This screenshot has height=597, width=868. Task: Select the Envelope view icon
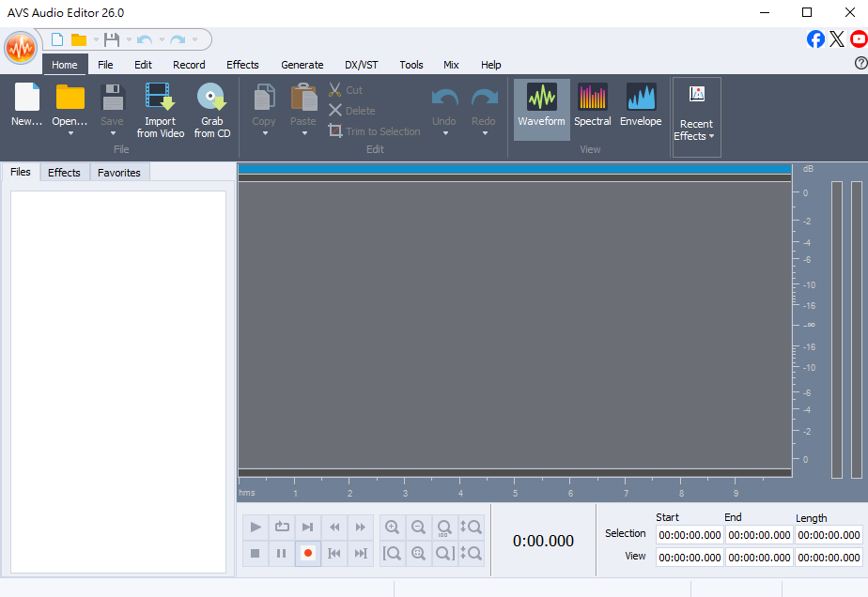pos(641,98)
